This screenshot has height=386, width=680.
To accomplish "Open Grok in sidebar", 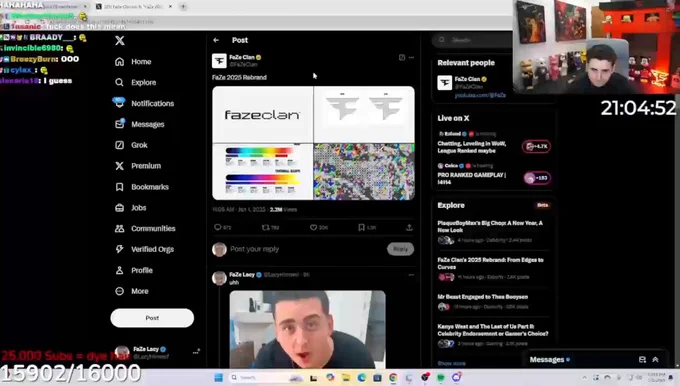I will pos(131,145).
